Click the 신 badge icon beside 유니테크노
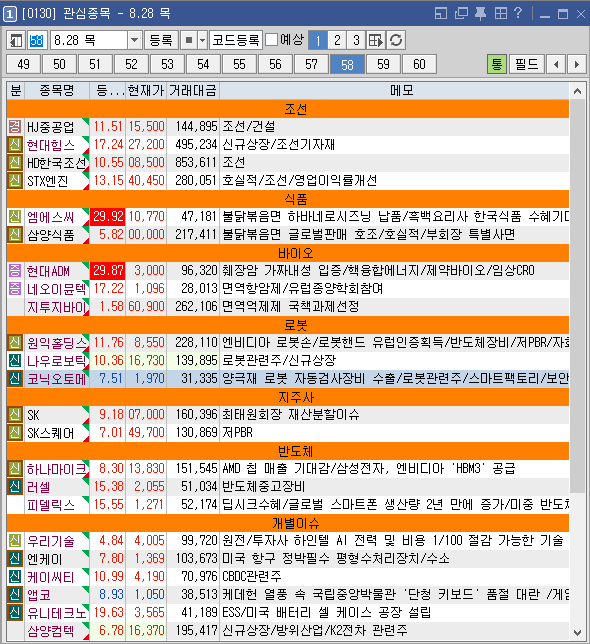Screen dimensions: 590x644 tap(15, 613)
